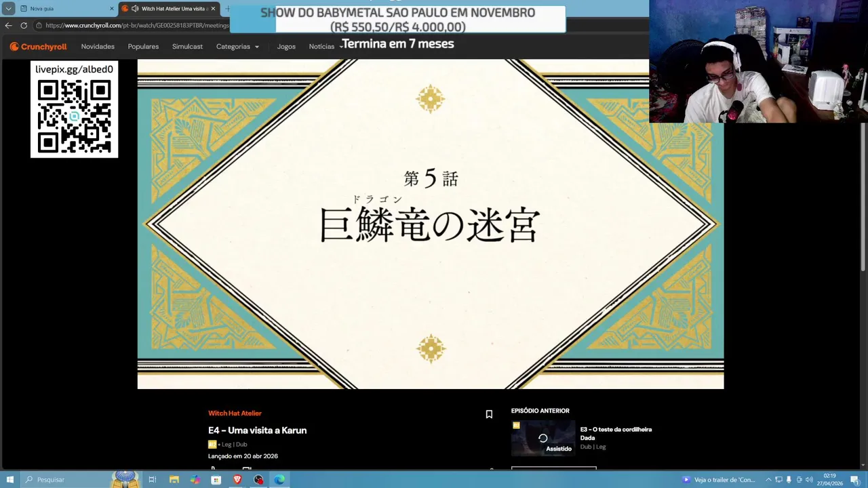The width and height of the screenshot is (868, 488).
Task: Go to Simulcast section
Action: [x=187, y=47]
